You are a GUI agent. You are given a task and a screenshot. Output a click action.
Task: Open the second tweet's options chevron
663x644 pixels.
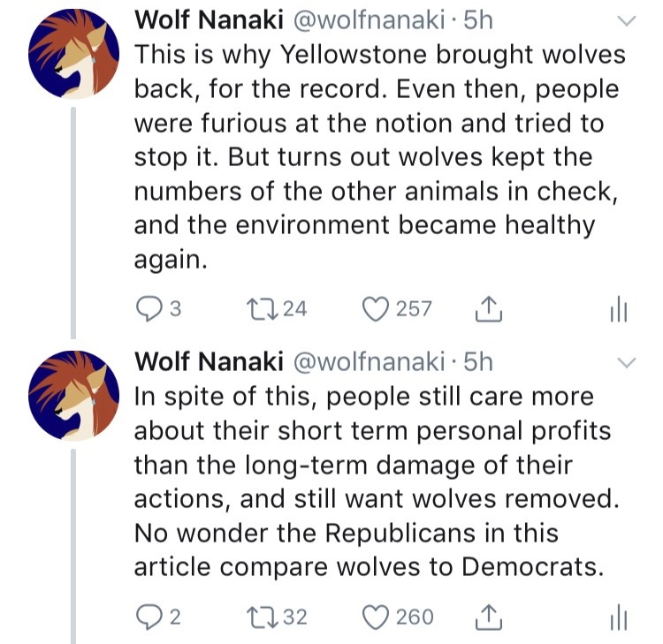click(625, 363)
